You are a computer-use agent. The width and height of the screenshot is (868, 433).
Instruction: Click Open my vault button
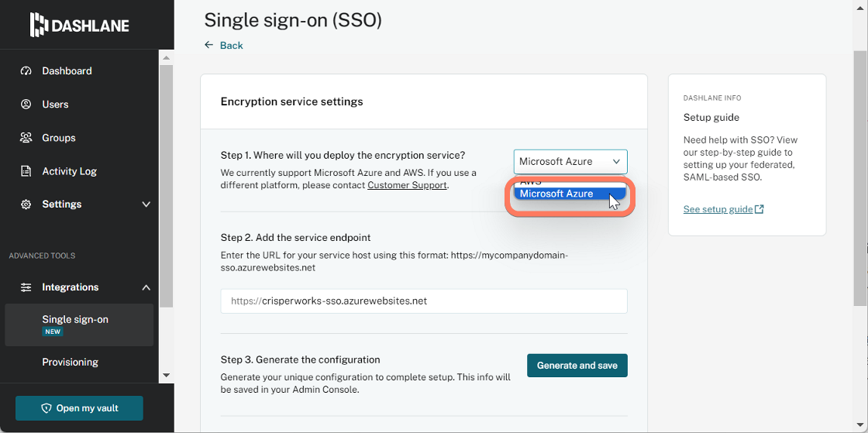coord(79,408)
